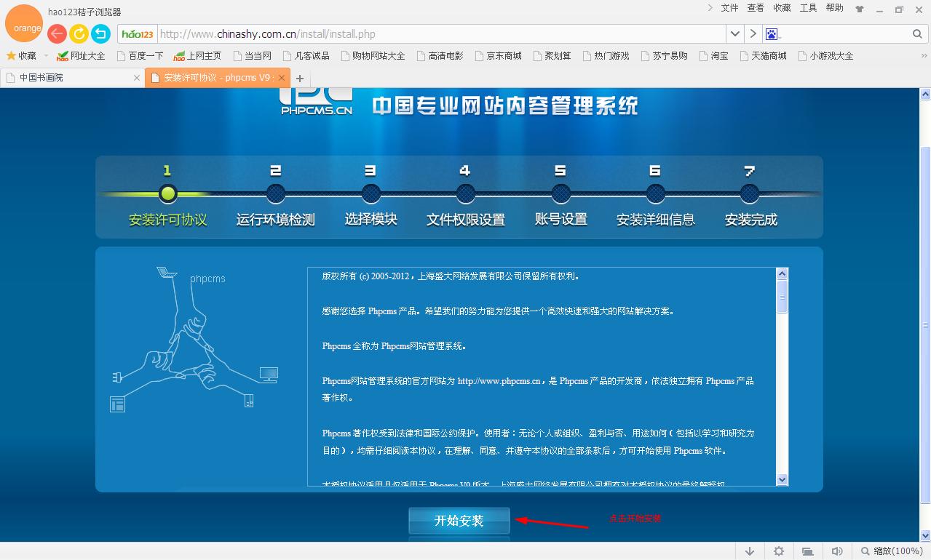Click the window-mode icon in the status bar
931x560 pixels.
(x=808, y=551)
